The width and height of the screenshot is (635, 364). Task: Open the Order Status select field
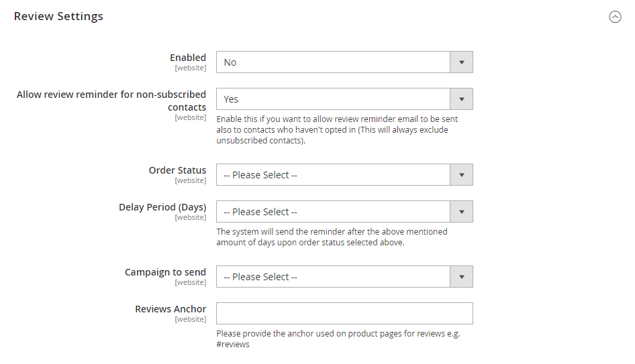pyautogui.click(x=344, y=174)
